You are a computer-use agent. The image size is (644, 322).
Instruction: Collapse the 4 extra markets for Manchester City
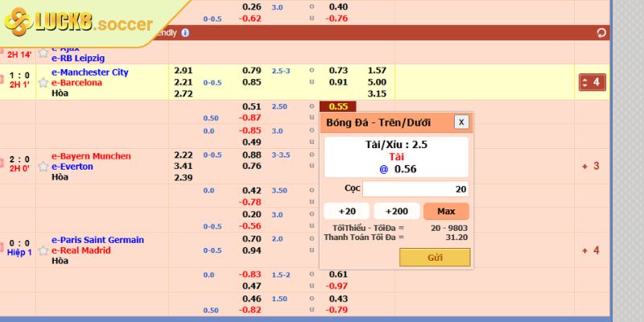[592, 82]
